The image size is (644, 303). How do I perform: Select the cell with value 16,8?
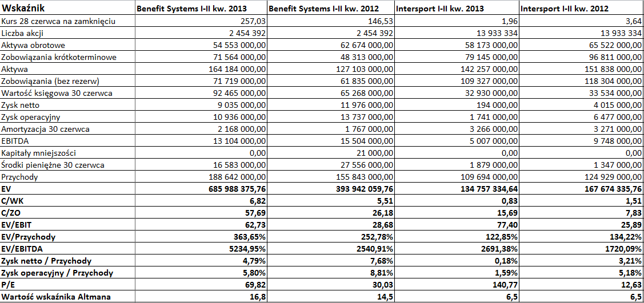click(x=201, y=297)
